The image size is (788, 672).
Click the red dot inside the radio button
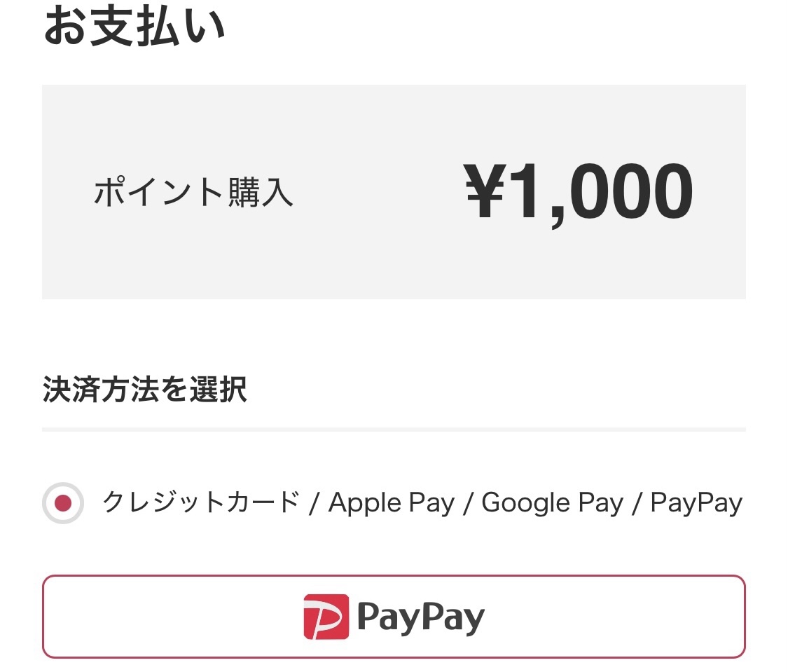click(63, 502)
